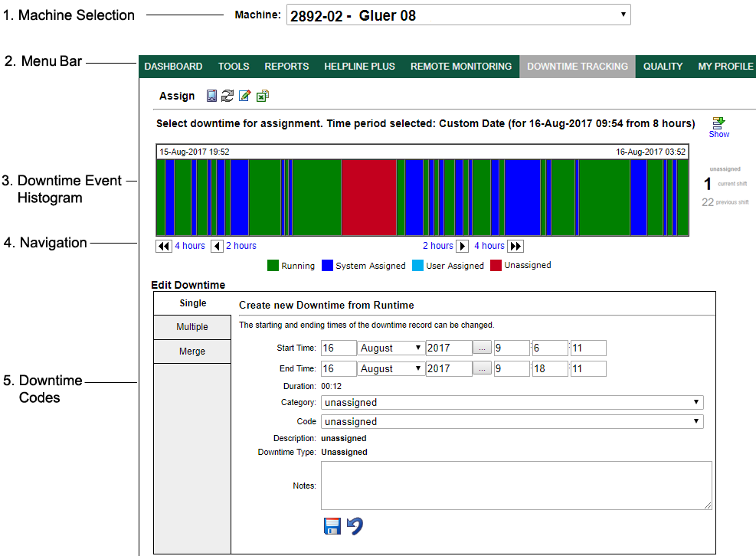The width and height of the screenshot is (756, 556).
Task: Click the double-right arrow for 4 hours forward
Action: click(x=515, y=247)
